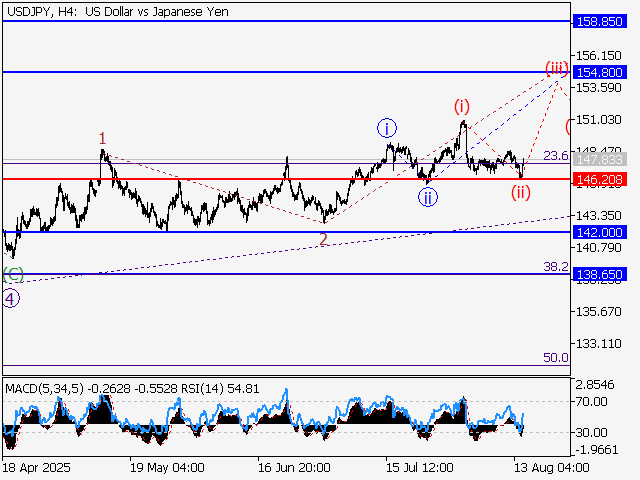Screen dimensions: 640x480
Task: Click the red wave 1 label
Action: [x=102, y=137]
